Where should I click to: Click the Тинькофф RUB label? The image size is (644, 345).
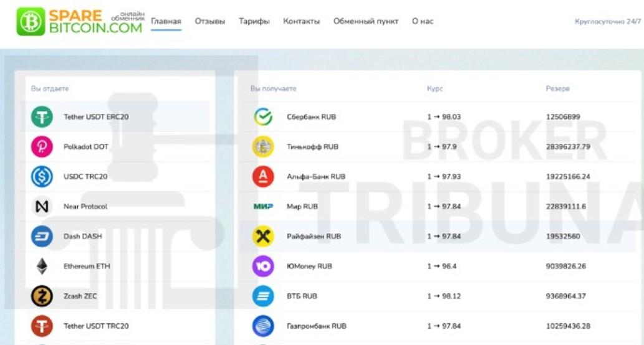coord(312,147)
